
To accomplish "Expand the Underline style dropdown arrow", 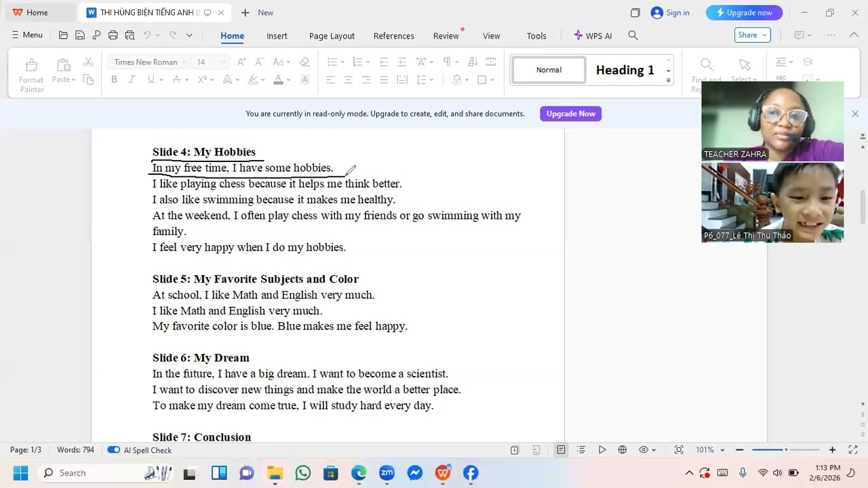I will (161, 80).
